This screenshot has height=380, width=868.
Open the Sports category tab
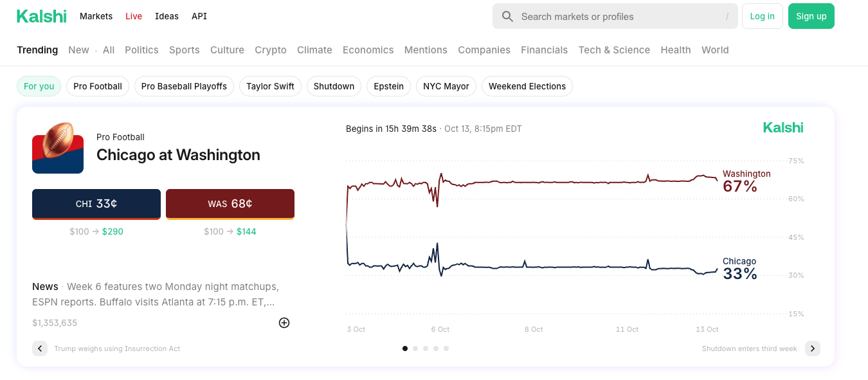pyautogui.click(x=185, y=50)
